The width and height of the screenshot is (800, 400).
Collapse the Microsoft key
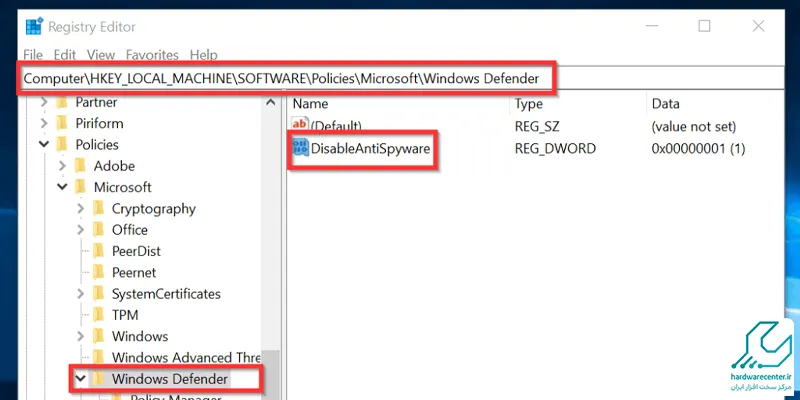tap(62, 187)
